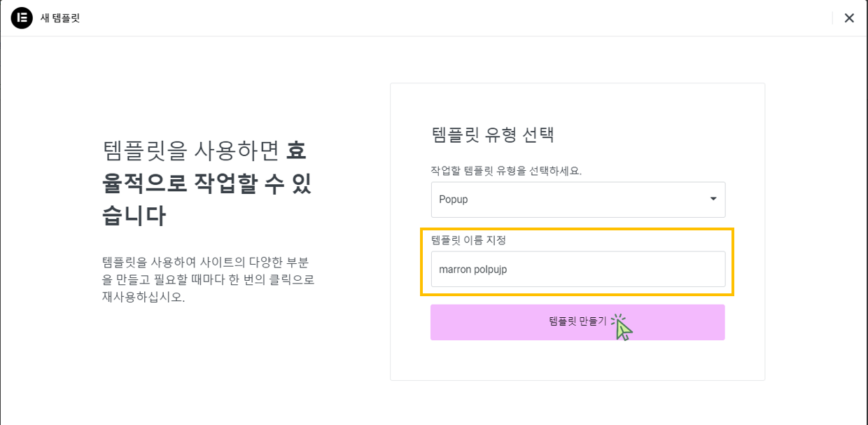Click the 재사용하십시오 description paragraph

click(x=208, y=279)
